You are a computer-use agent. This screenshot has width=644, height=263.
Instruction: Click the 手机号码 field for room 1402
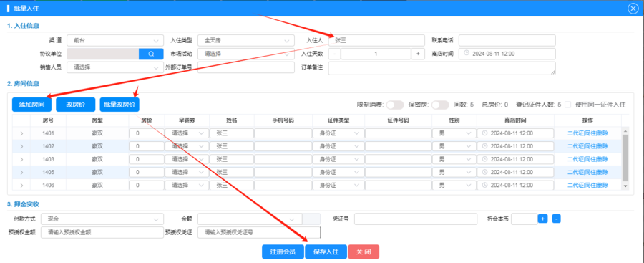pyautogui.click(x=283, y=146)
